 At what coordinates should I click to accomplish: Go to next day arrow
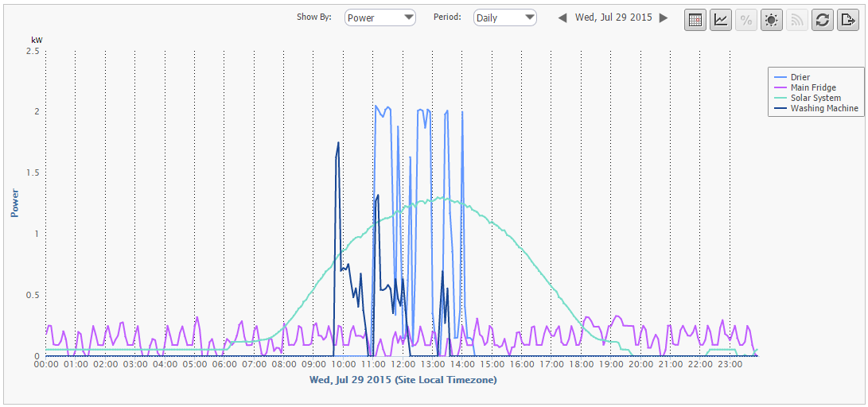[x=664, y=17]
